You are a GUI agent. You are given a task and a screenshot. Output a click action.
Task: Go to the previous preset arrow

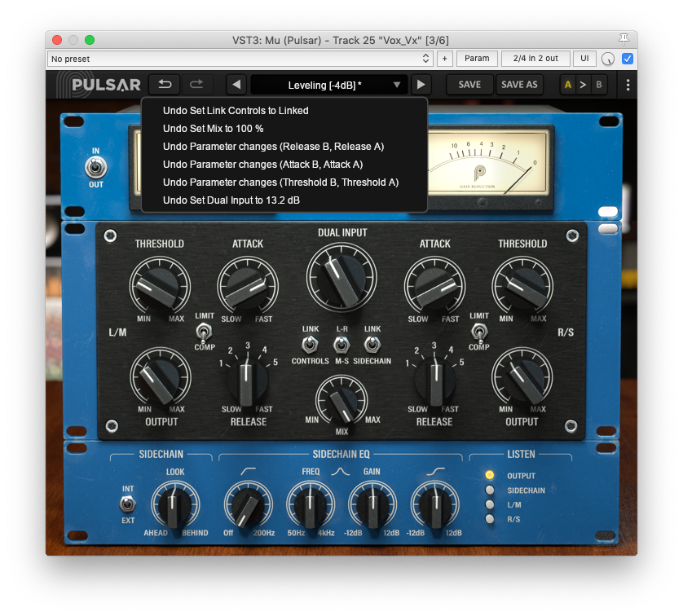[236, 85]
